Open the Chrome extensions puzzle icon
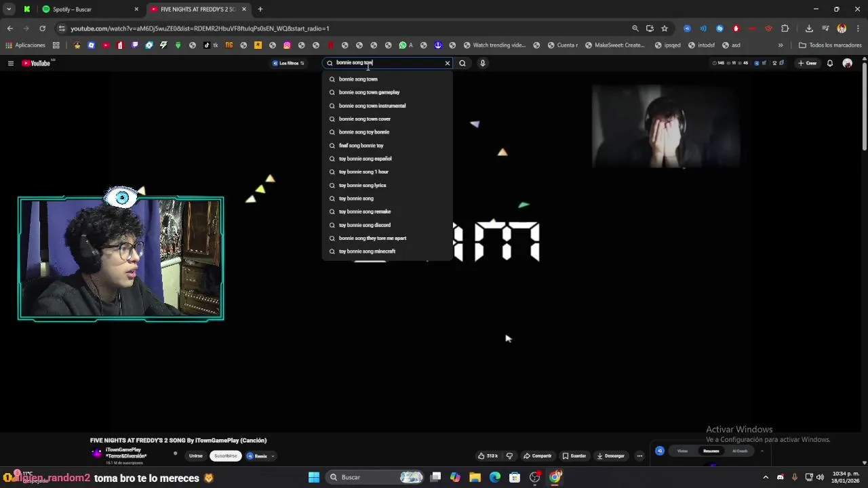This screenshot has width=868, height=488. (x=785, y=28)
